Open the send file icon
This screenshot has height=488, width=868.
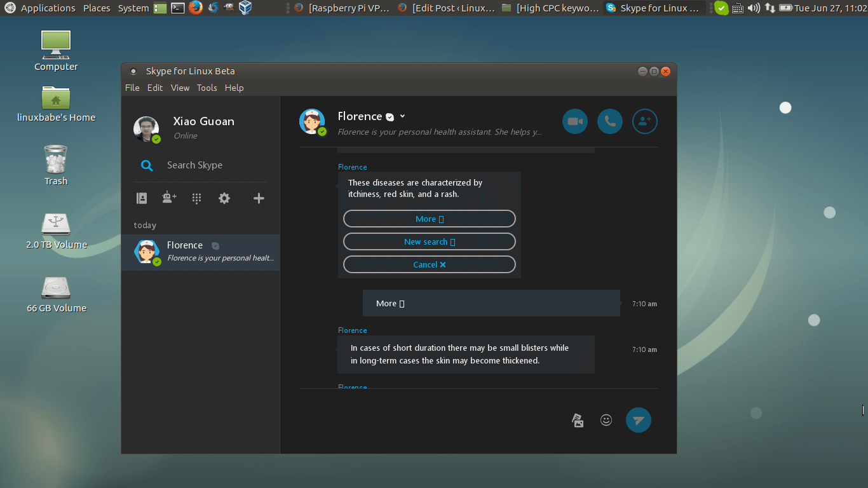578,420
